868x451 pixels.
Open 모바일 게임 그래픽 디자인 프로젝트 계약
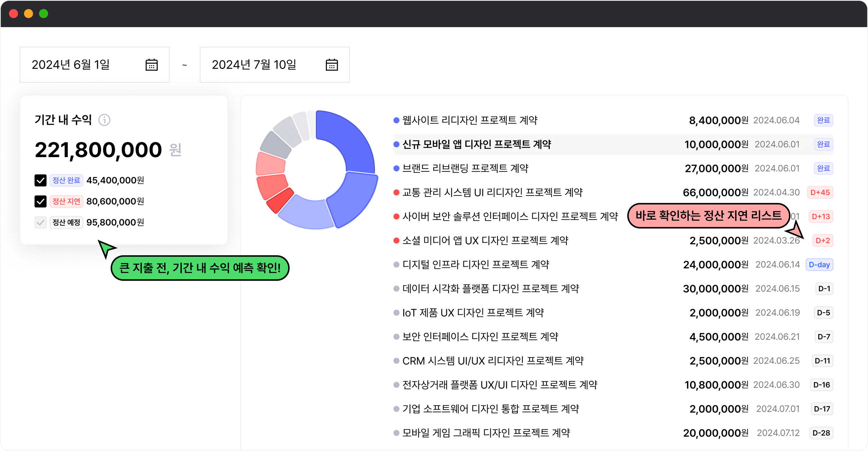[x=486, y=433]
